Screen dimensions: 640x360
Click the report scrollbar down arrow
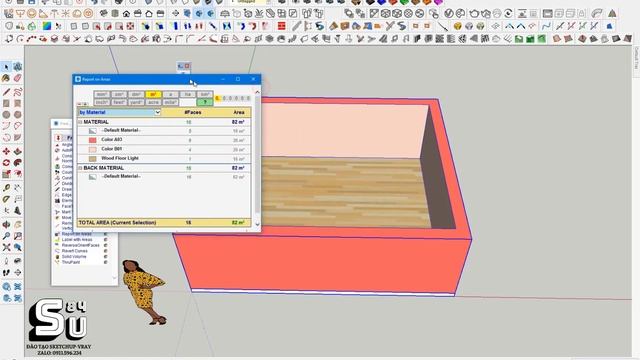pos(257,224)
